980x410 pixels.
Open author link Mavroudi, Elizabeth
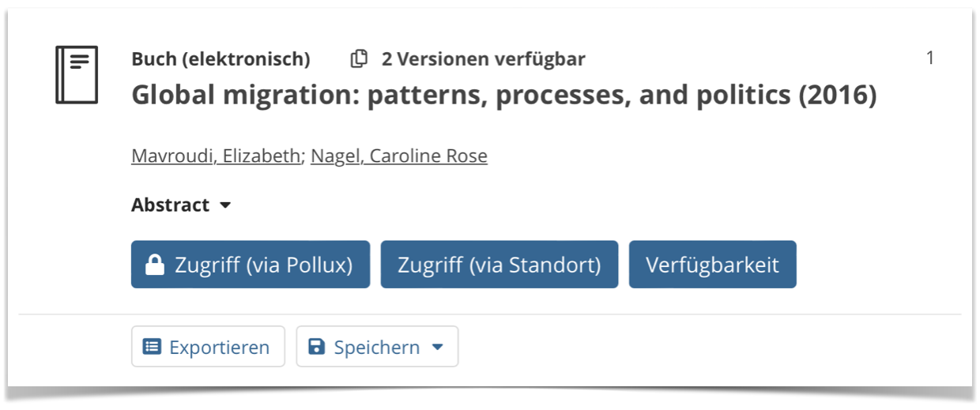click(x=216, y=156)
